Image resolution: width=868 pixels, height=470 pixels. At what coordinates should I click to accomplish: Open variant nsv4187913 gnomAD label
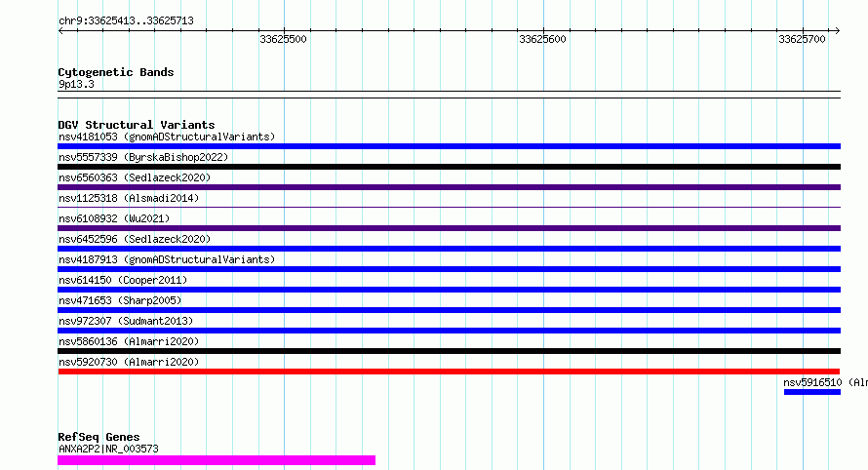(167, 259)
